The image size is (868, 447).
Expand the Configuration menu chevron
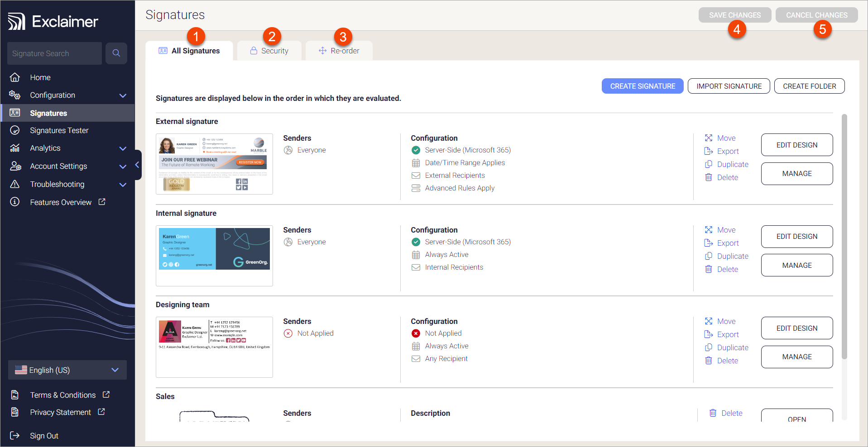(123, 95)
